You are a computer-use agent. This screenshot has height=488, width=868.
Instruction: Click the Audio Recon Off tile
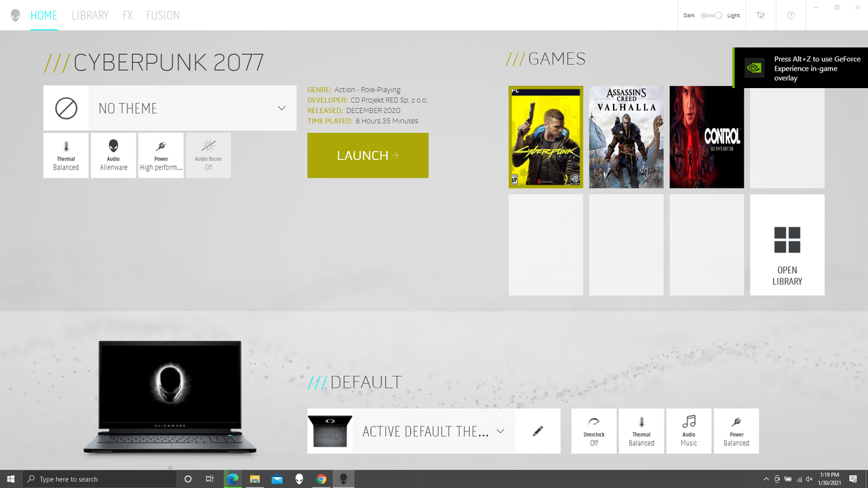(x=208, y=155)
